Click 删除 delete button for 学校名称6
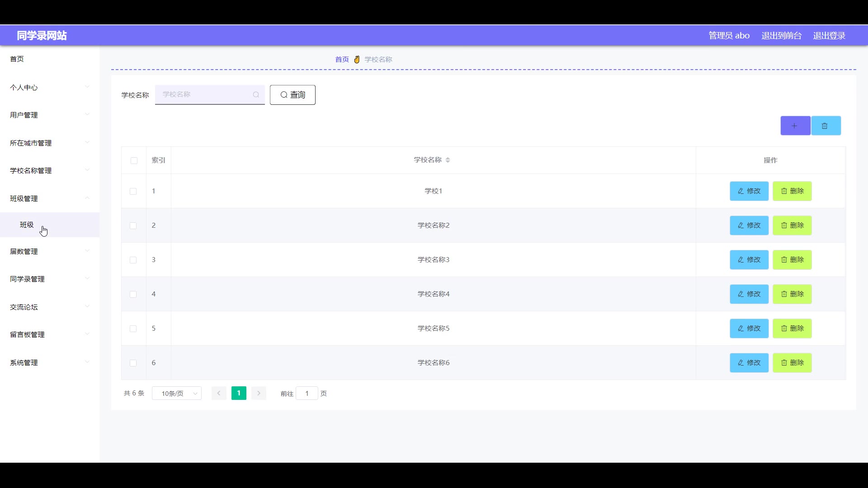This screenshot has height=488, width=868. (x=792, y=363)
